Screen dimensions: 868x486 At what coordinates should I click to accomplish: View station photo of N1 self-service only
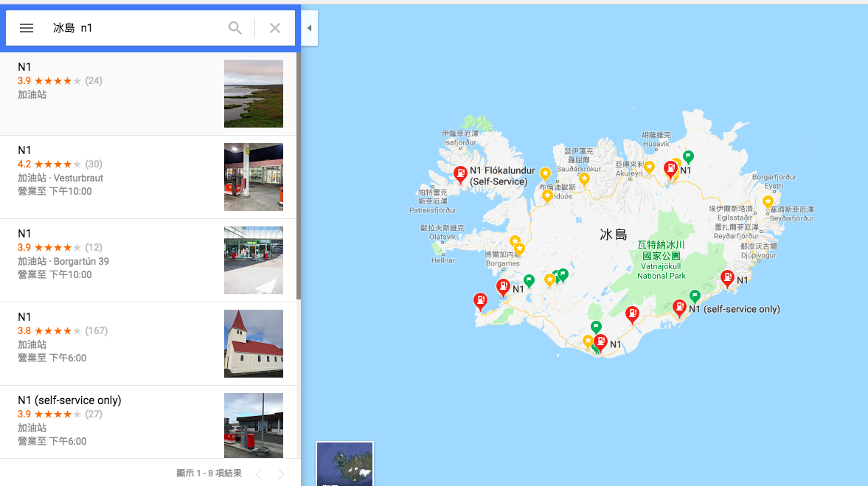254,425
